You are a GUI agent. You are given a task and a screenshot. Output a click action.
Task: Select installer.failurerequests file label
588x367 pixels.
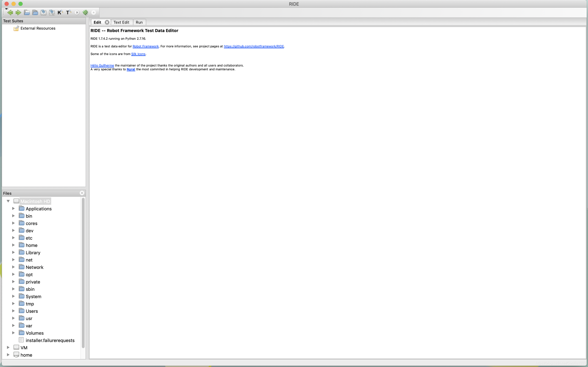[x=50, y=340]
